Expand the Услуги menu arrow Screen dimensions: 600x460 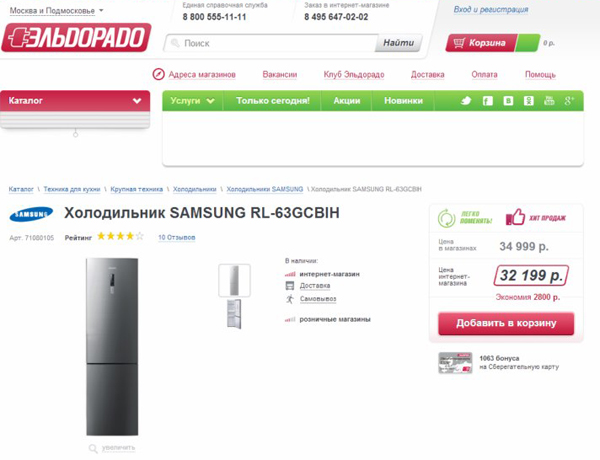coord(211,101)
